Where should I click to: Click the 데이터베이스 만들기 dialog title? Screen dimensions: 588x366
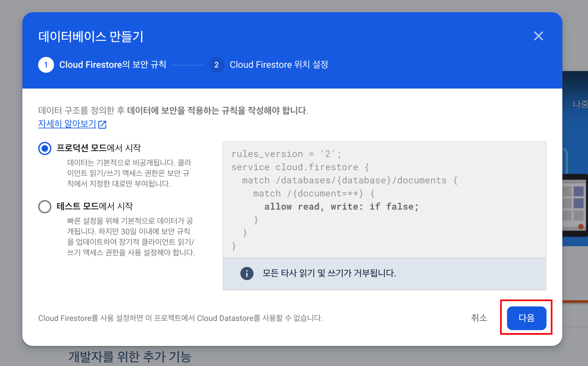pyautogui.click(x=91, y=37)
